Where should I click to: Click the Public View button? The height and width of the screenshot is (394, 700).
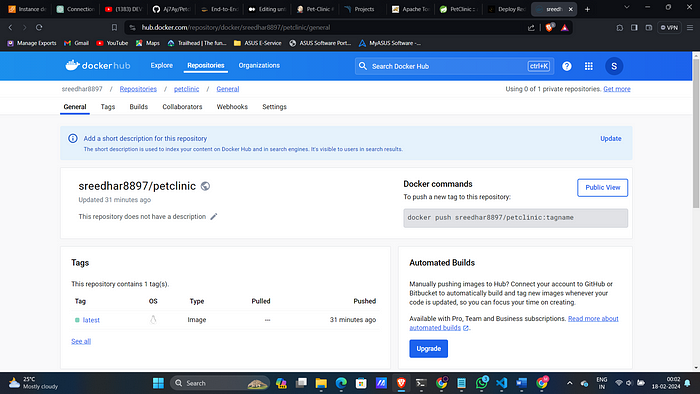pos(602,187)
